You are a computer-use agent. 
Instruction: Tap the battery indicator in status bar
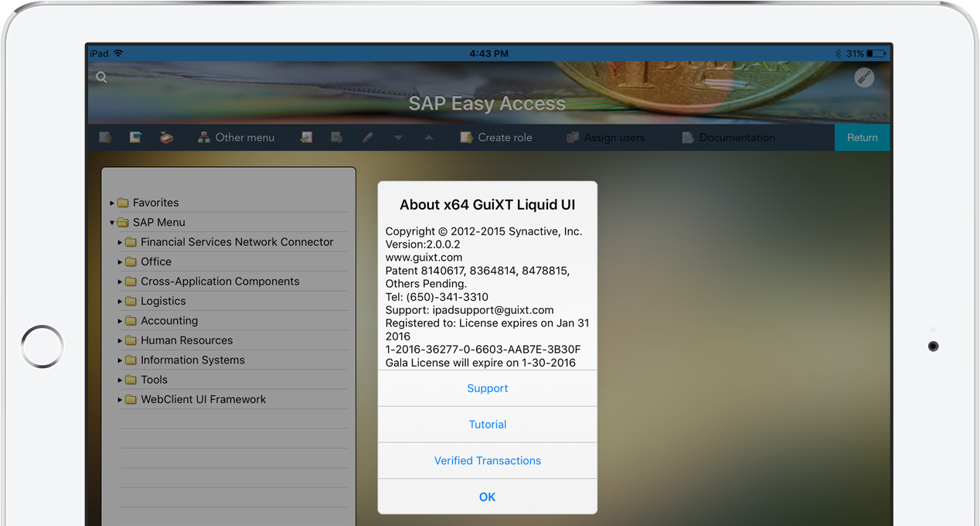point(876,54)
